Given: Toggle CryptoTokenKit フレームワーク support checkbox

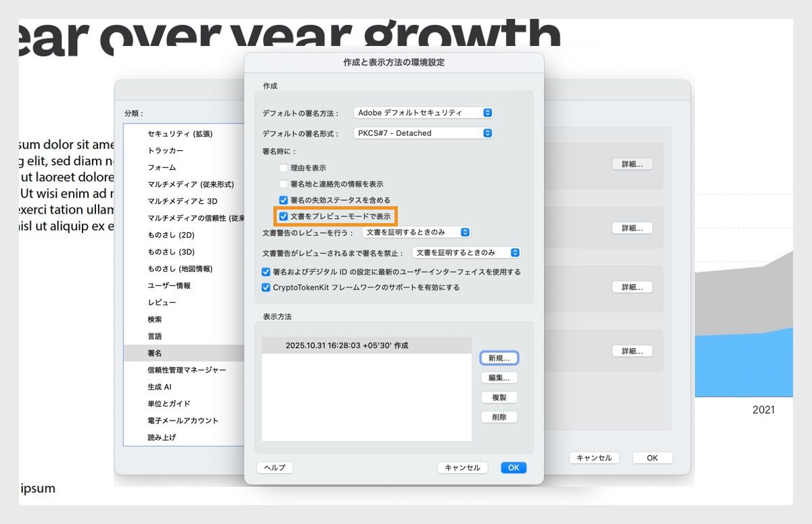Looking at the screenshot, I should (266, 287).
